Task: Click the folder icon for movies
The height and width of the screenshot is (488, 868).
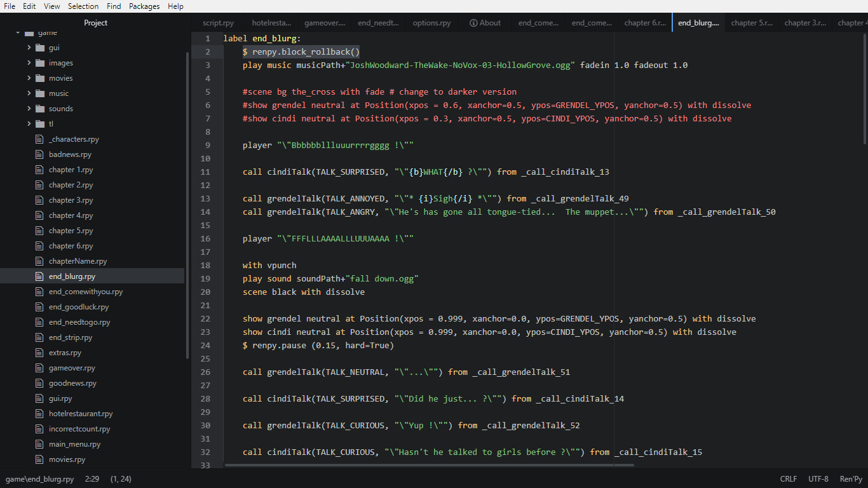Action: point(39,78)
